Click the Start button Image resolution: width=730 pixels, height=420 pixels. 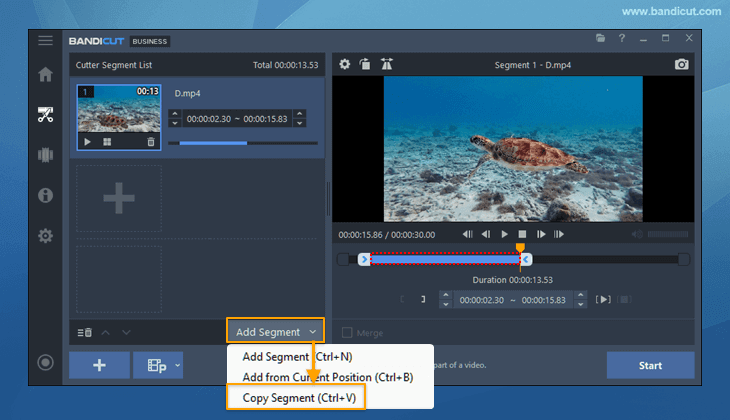point(650,366)
